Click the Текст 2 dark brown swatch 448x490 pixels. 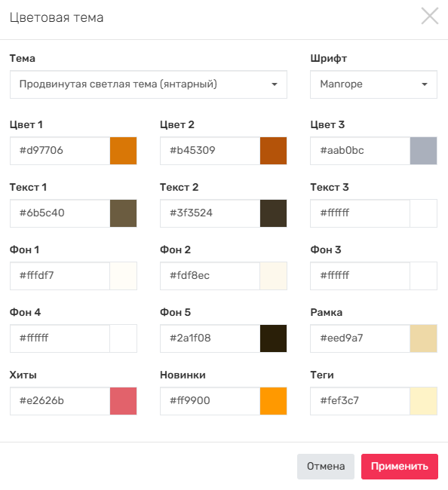coord(273,213)
